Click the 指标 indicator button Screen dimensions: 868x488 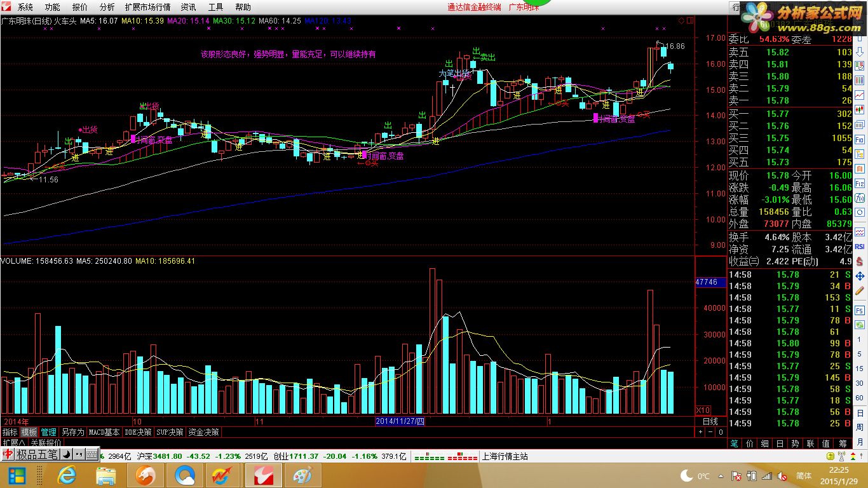(x=10, y=432)
